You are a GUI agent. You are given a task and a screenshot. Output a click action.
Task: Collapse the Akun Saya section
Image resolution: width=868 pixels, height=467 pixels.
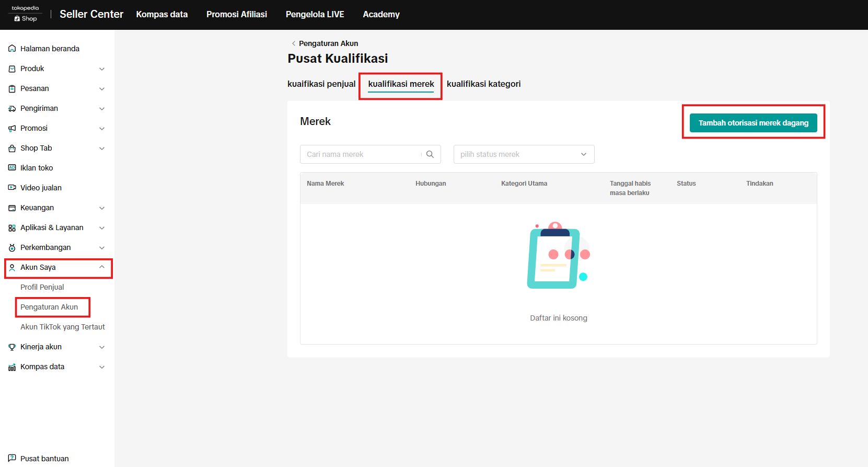pyautogui.click(x=102, y=267)
